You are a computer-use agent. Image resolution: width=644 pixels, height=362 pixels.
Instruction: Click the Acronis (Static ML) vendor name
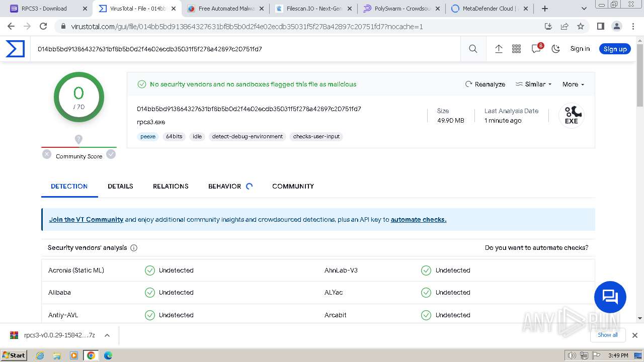76,270
